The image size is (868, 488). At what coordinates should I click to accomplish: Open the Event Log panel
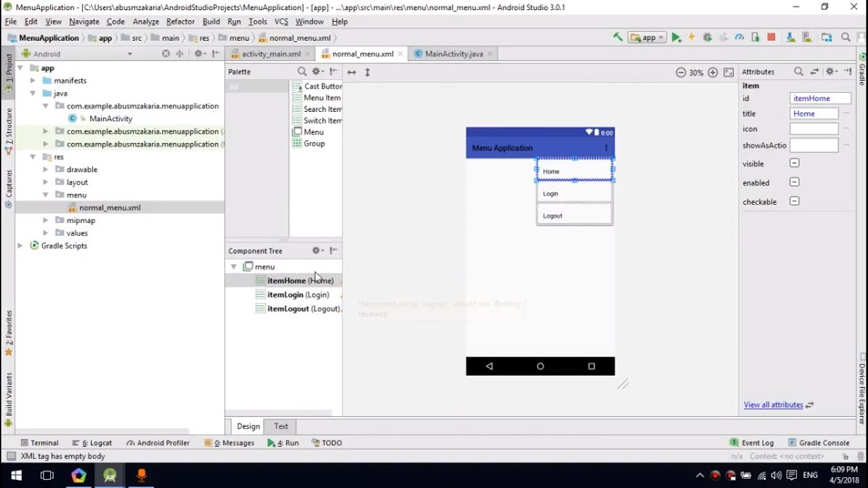pos(751,443)
